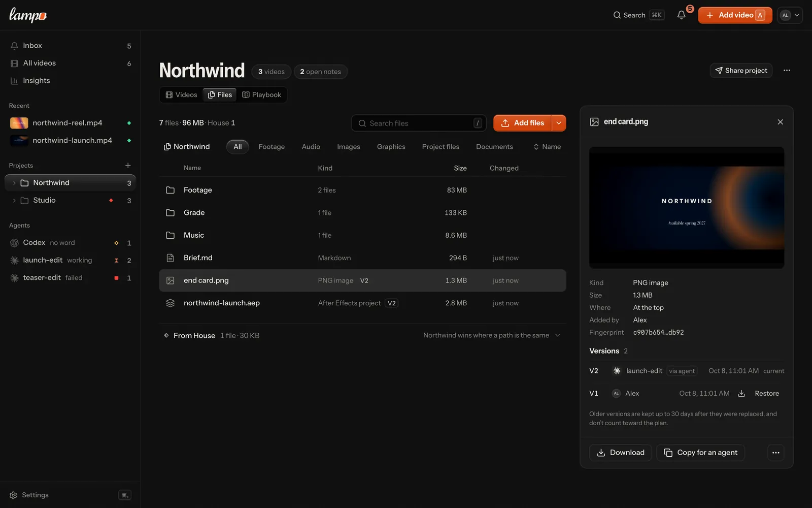Open the notifications bell
The width and height of the screenshot is (812, 508).
tap(681, 15)
